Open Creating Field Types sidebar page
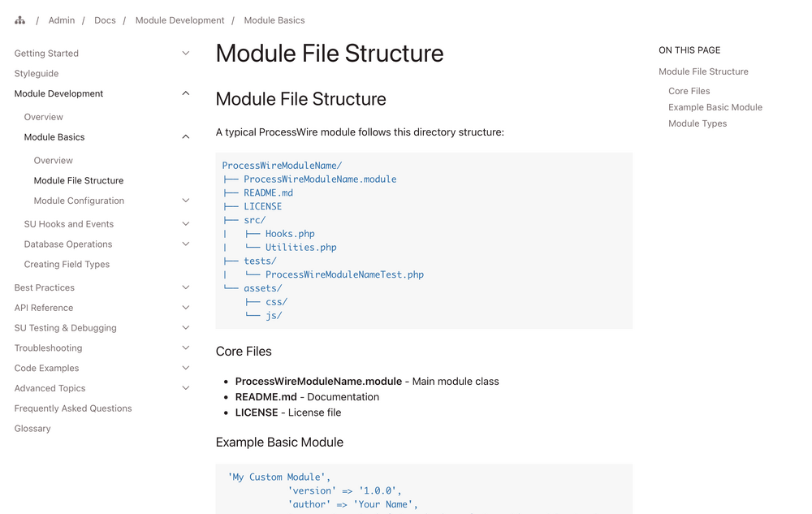Image resolution: width=812 pixels, height=514 pixels. pyautogui.click(x=67, y=265)
